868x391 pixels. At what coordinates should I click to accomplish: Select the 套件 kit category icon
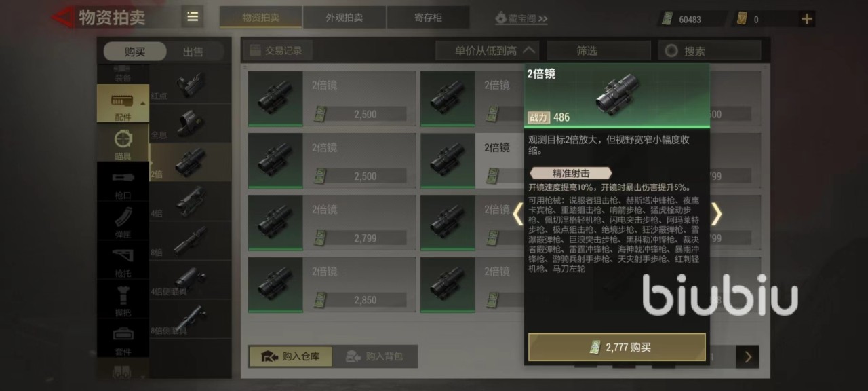coord(123,339)
